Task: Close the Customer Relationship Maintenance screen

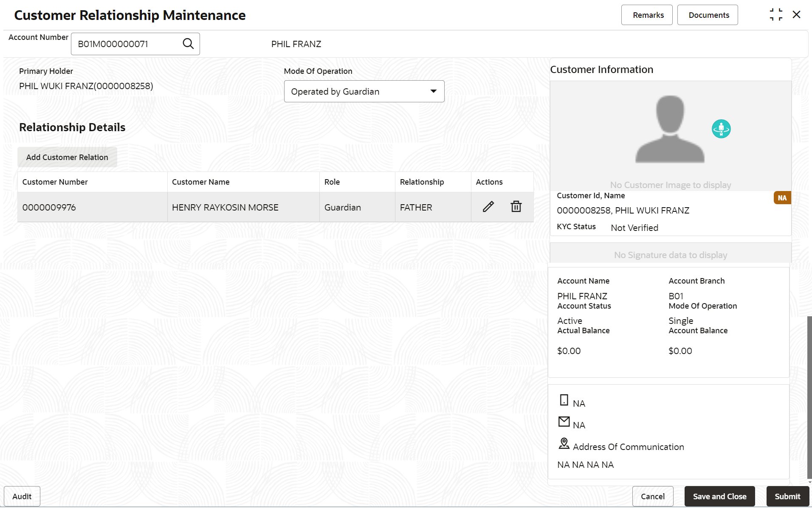Action: tap(797, 15)
